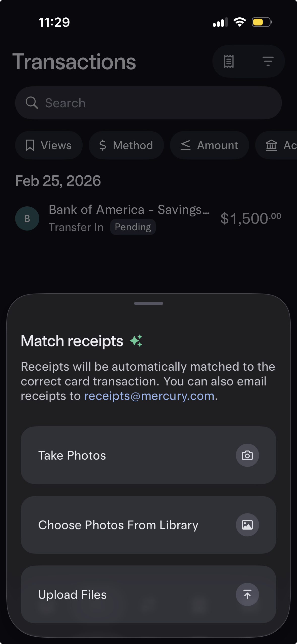Tap the sheet drag handle
The width and height of the screenshot is (297, 644).
point(148,303)
